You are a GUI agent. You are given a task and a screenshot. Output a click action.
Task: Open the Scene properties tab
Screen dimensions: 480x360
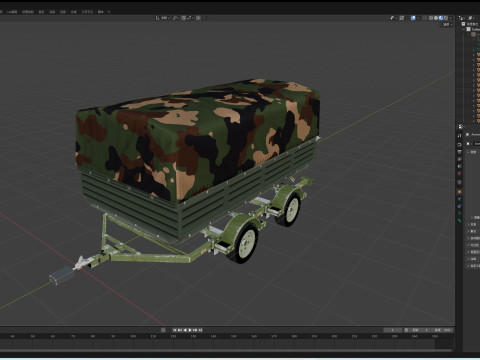tap(459, 166)
